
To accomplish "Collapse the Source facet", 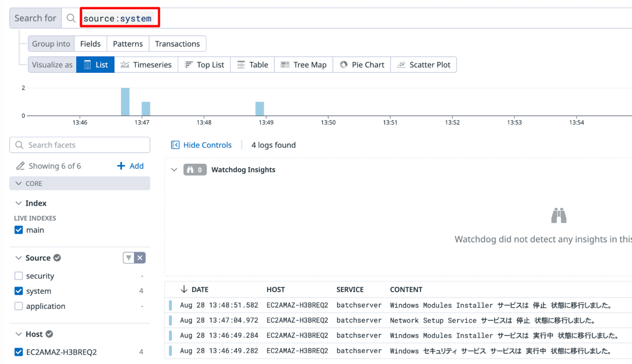I will 19,258.
